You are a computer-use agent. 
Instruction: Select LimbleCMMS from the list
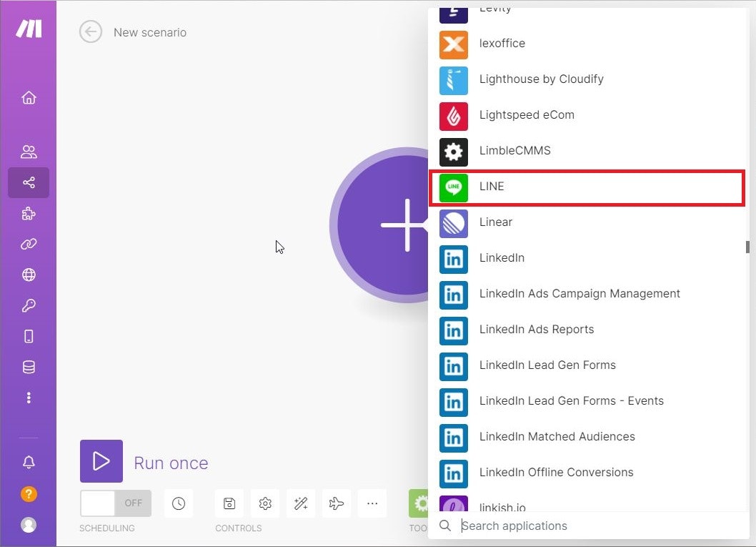click(587, 150)
